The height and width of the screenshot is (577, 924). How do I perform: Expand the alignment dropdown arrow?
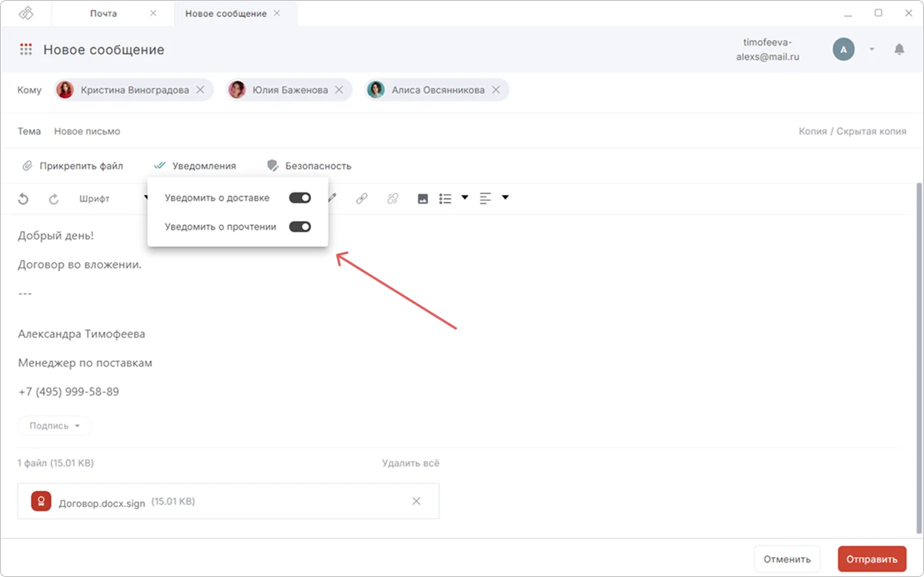[x=505, y=198]
